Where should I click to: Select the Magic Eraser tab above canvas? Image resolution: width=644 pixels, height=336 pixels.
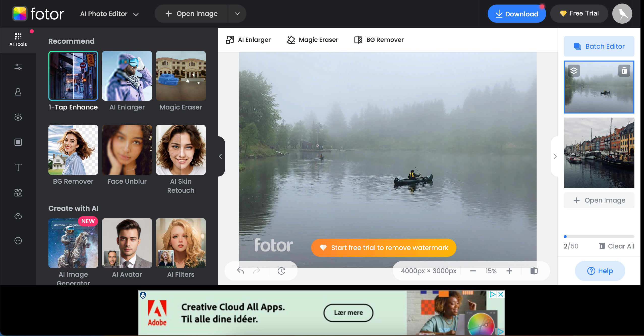pyautogui.click(x=312, y=40)
